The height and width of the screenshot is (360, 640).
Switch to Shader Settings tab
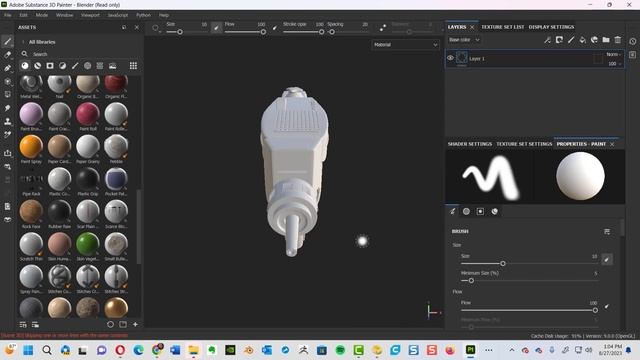click(470, 144)
